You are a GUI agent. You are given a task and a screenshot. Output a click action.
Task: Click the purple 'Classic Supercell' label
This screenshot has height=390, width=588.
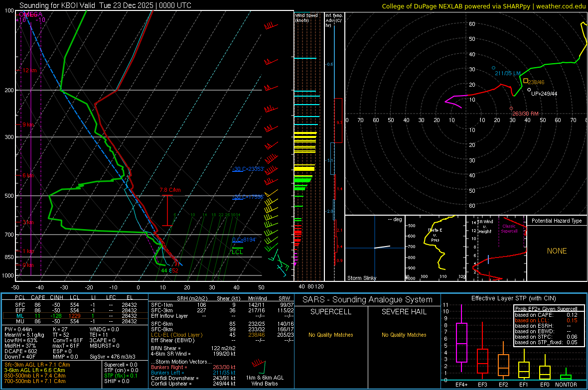[x=509, y=229]
